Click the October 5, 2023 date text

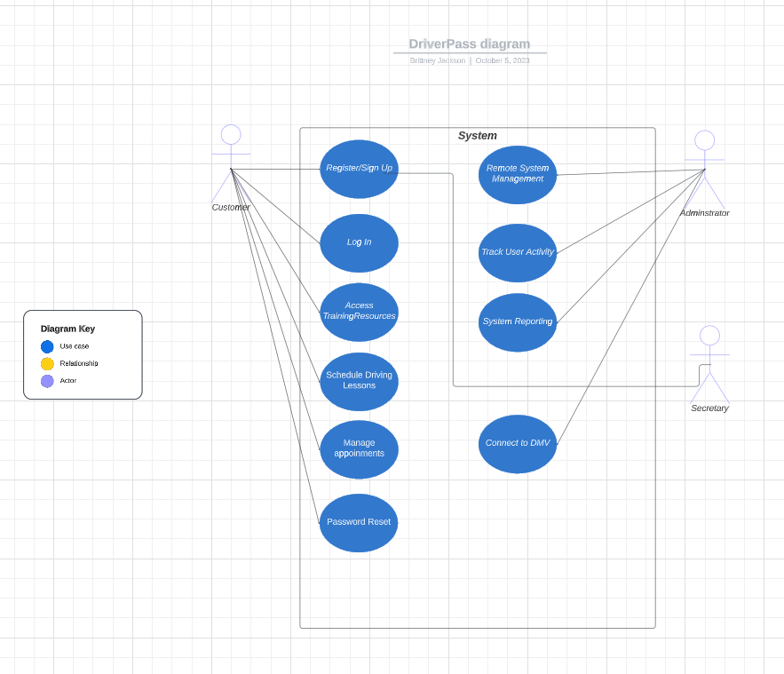[x=503, y=60]
